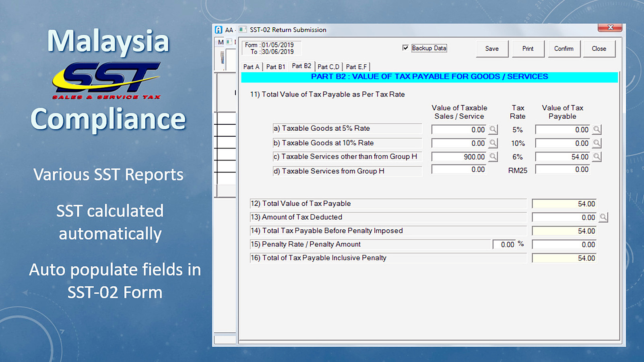Click the Print button

pos(528,49)
